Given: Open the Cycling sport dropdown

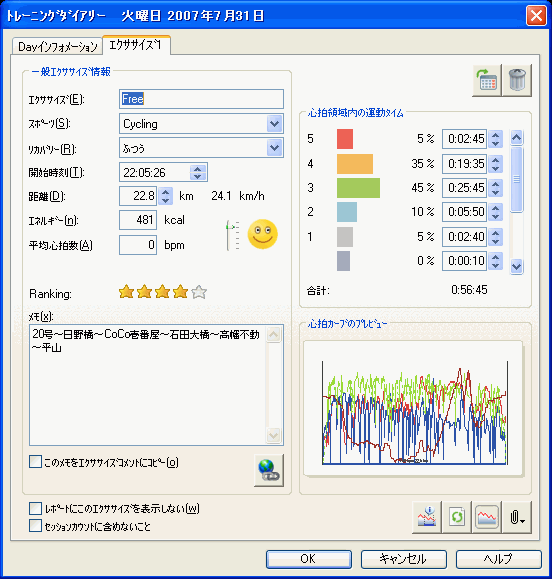Looking at the screenshot, I should (274, 124).
